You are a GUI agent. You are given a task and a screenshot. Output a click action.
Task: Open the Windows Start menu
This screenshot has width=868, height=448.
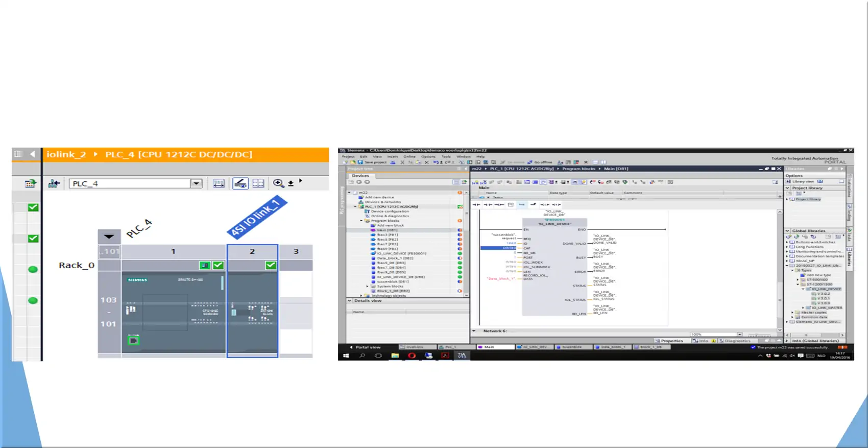(346, 356)
